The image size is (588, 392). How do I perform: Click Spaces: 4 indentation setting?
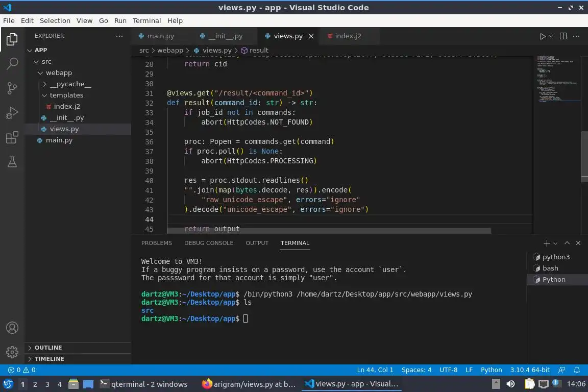416,370
